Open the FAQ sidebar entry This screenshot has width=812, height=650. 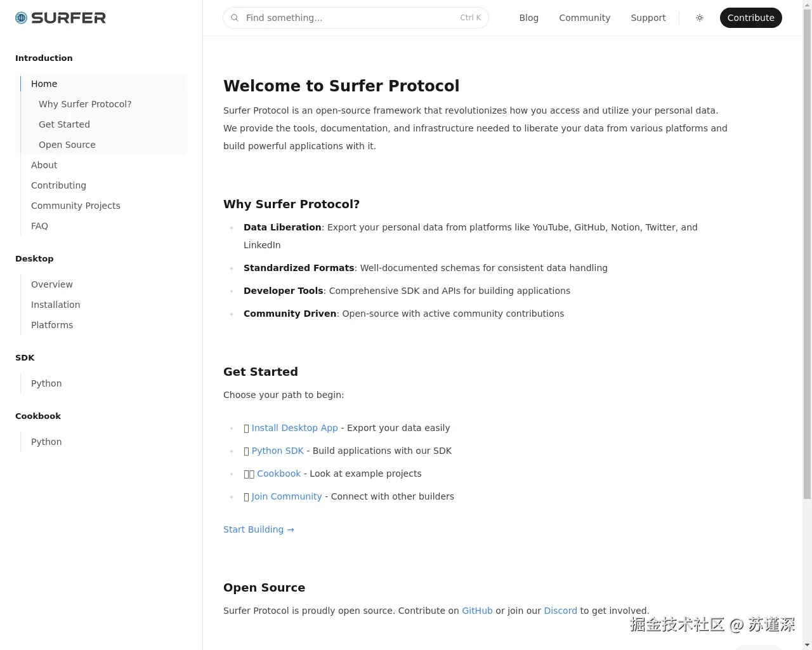coord(39,226)
